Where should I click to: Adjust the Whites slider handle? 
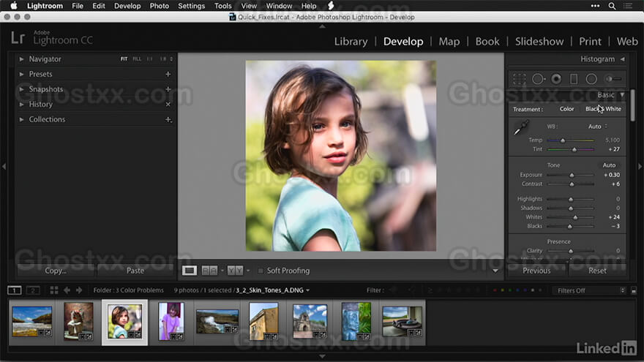575,217
